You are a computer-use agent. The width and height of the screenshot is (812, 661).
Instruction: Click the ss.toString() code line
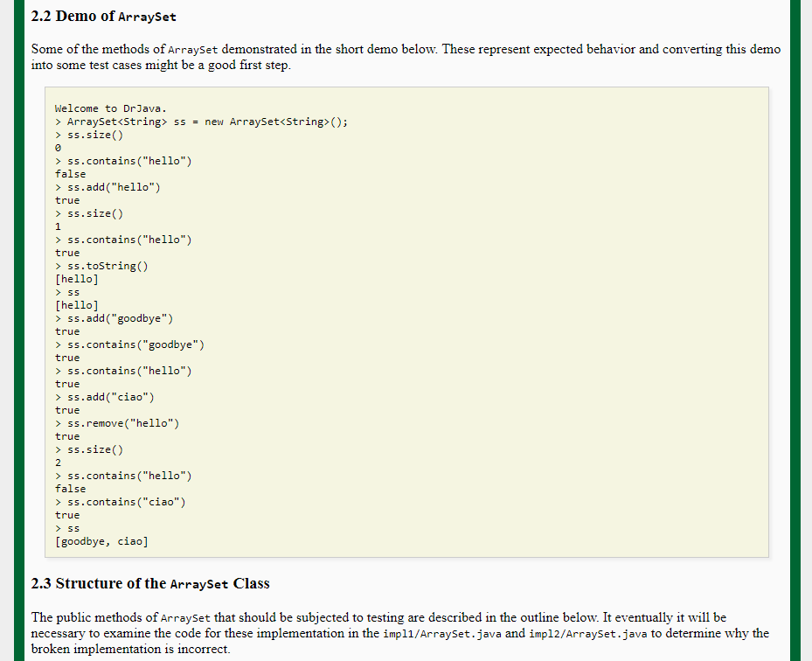click(101, 266)
